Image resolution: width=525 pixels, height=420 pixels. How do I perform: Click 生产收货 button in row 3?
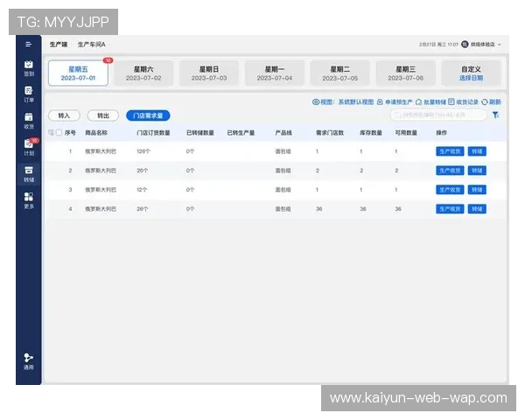[x=450, y=190]
